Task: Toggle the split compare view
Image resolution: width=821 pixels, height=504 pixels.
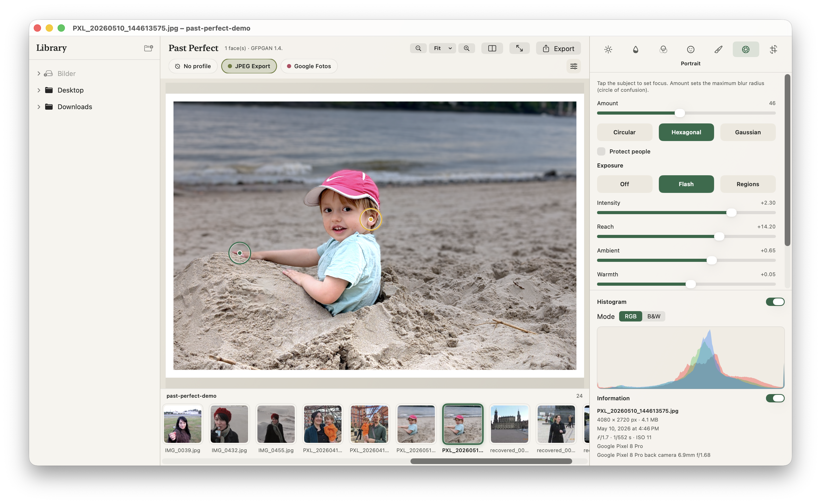Action: click(x=492, y=48)
